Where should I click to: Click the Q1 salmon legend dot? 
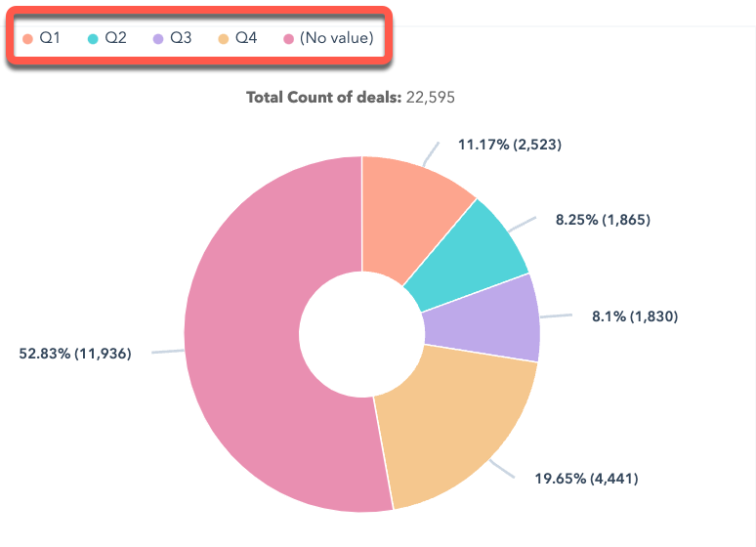[27, 38]
